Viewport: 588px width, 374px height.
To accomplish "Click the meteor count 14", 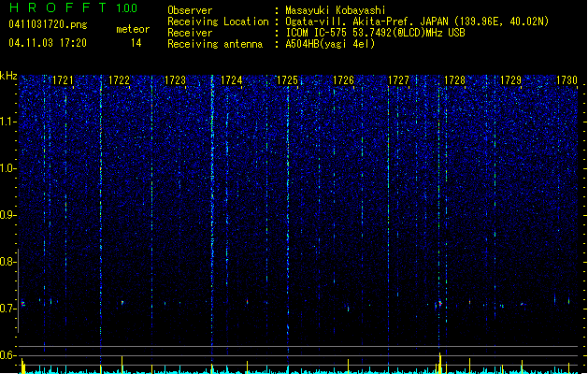I will tap(136, 43).
